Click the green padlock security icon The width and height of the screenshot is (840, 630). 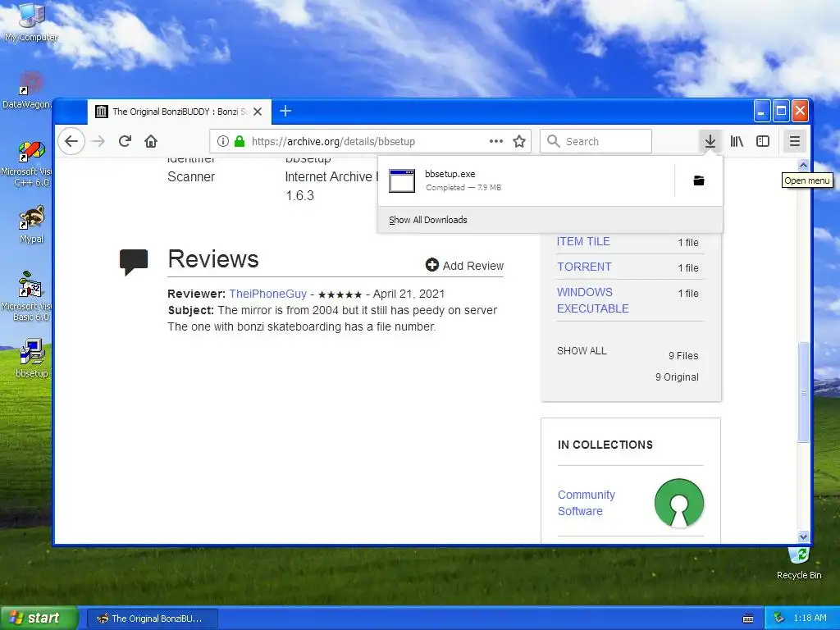tap(240, 141)
